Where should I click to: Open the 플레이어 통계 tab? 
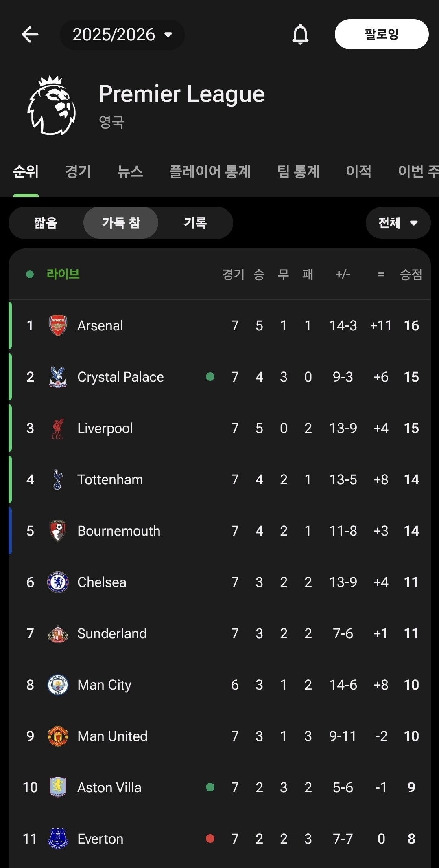pyautogui.click(x=210, y=171)
